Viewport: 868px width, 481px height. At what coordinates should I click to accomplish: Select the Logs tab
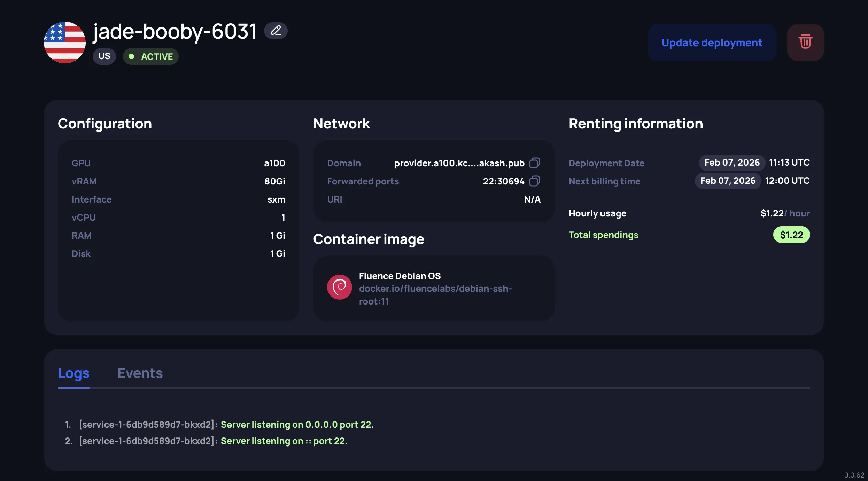73,373
